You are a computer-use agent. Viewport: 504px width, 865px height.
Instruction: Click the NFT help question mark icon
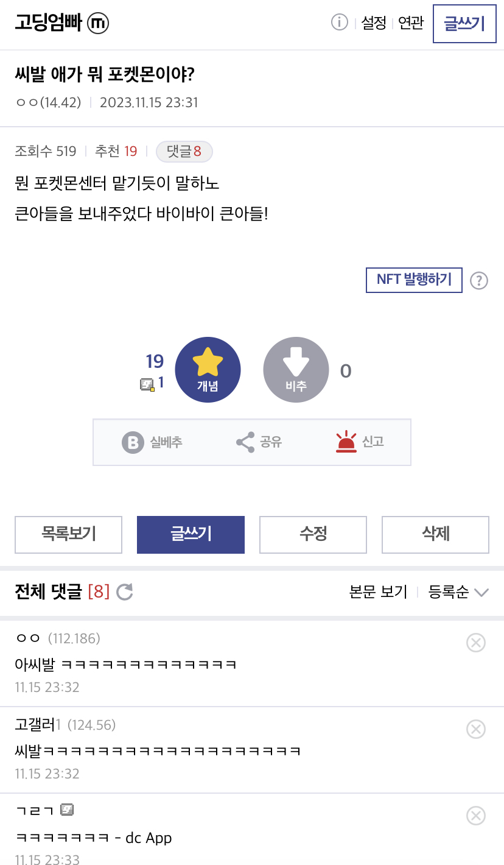click(x=479, y=280)
